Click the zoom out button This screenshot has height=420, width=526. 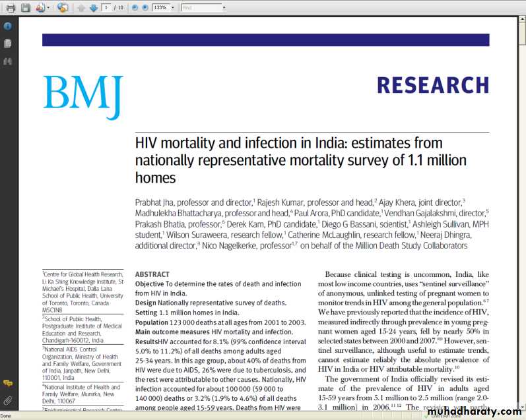[x=135, y=8]
